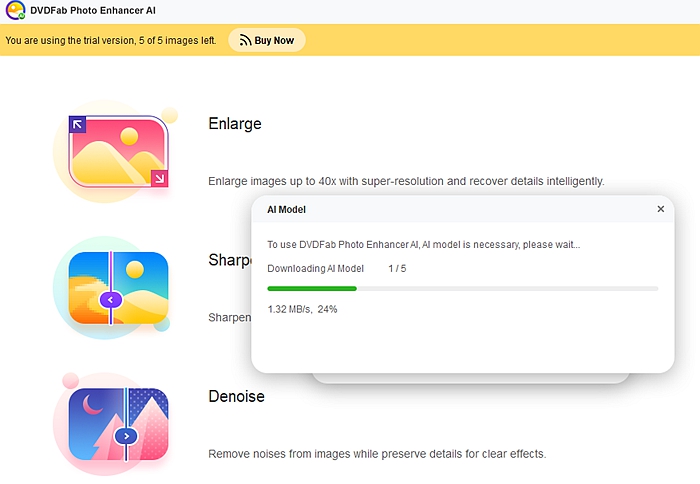Click the 1 / 5 model counter
Viewport: 700px width, 484px height.
(x=397, y=268)
